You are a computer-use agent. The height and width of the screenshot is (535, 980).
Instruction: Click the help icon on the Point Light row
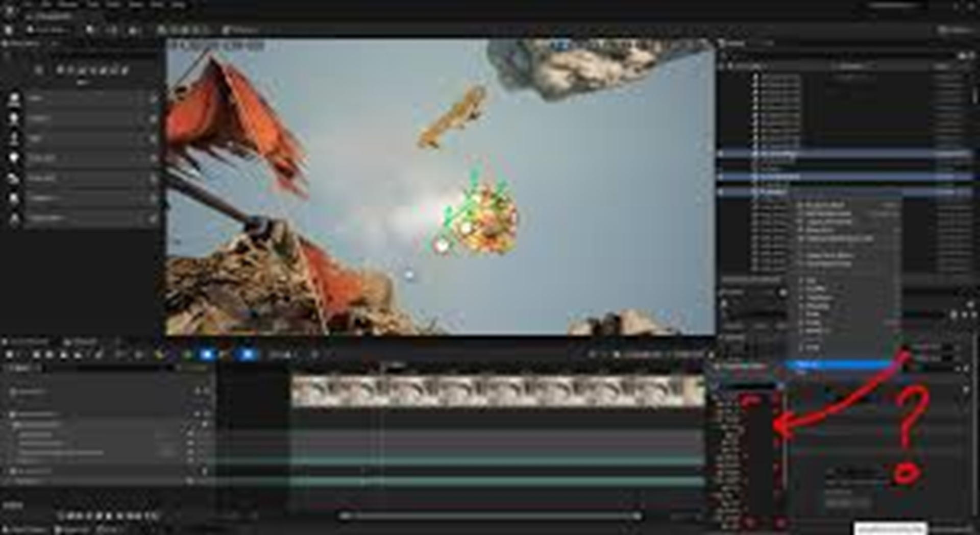[x=153, y=158]
